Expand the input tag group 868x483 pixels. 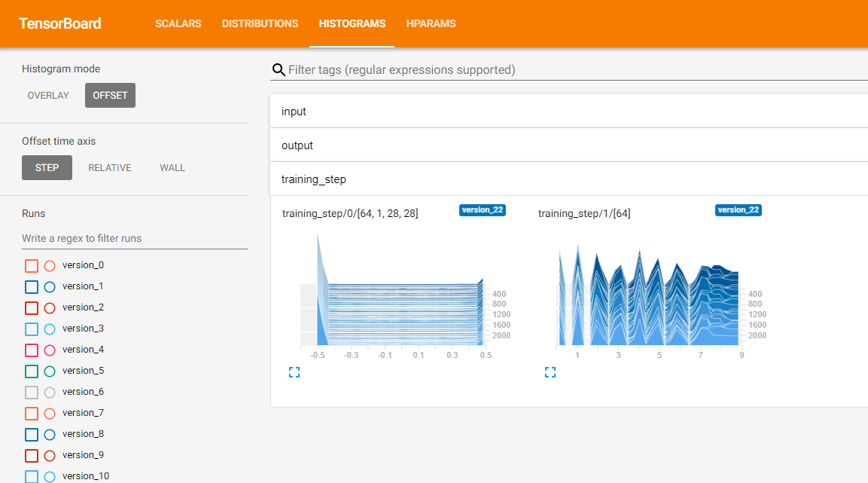(569, 112)
